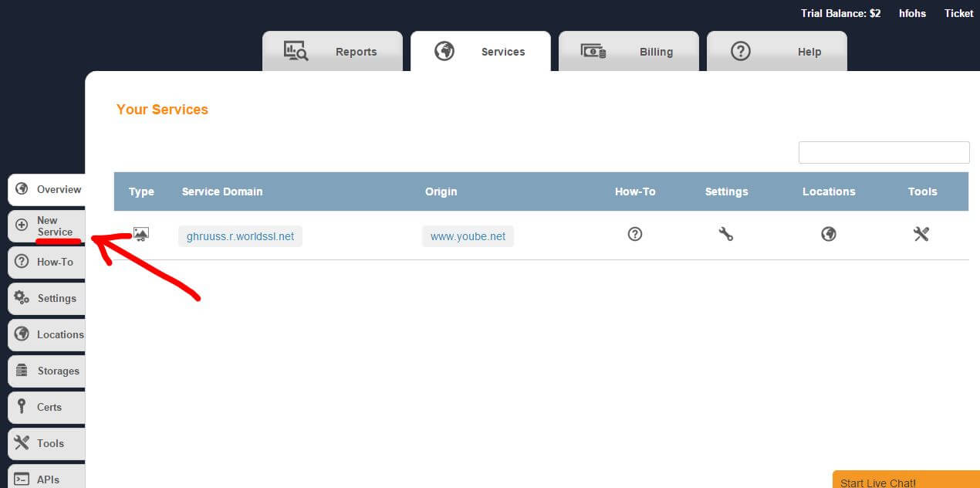Click the Storages stack icon in sidebar
Screen dimensions: 980x488
pyautogui.click(x=22, y=371)
